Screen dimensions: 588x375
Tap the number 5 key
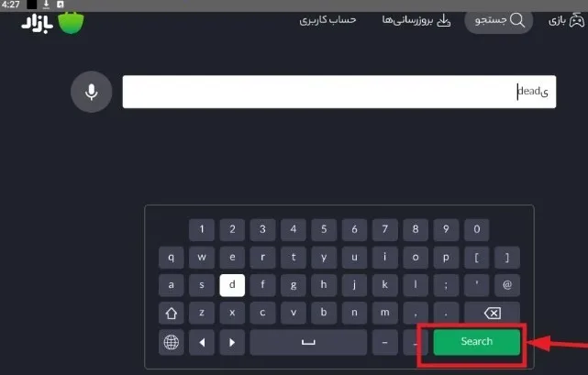tap(324, 229)
